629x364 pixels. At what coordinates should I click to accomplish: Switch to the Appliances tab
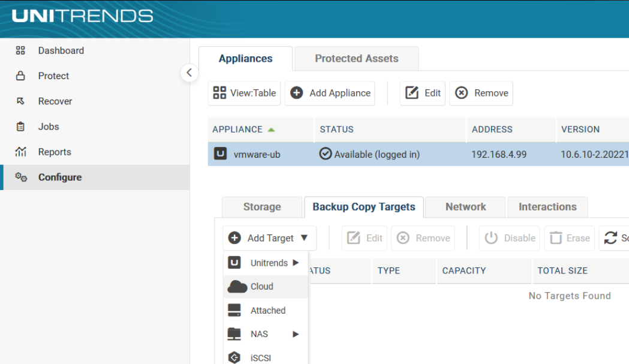click(245, 59)
